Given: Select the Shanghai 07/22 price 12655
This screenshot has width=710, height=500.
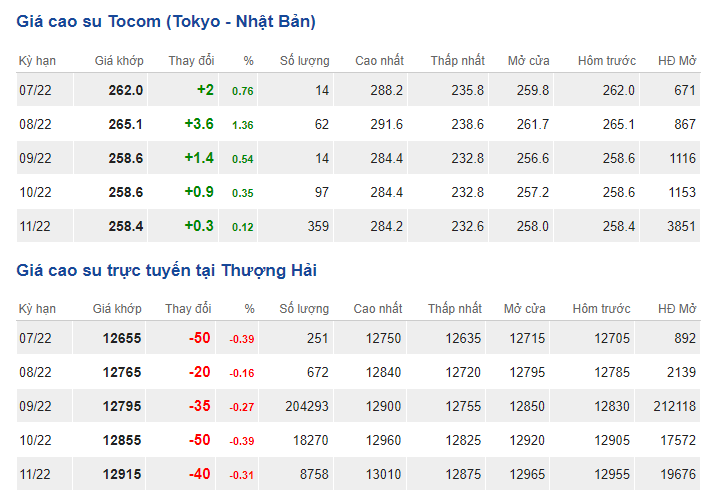Looking at the screenshot, I should point(122,338).
